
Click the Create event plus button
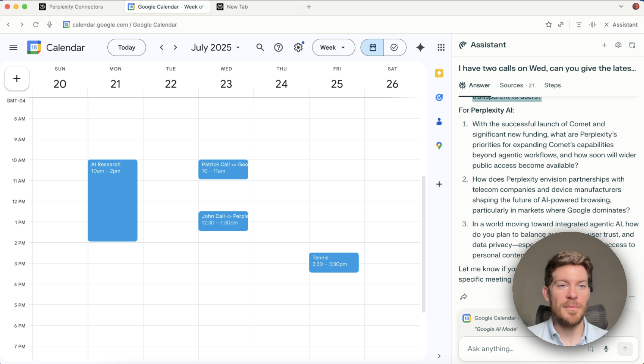pyautogui.click(x=17, y=78)
